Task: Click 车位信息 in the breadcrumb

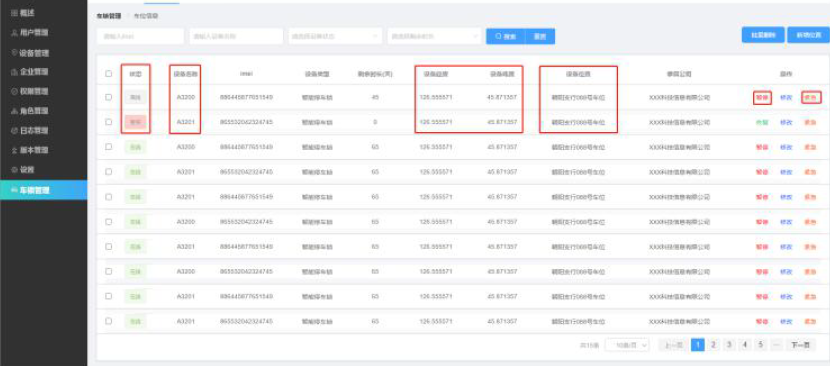Action: tap(146, 16)
